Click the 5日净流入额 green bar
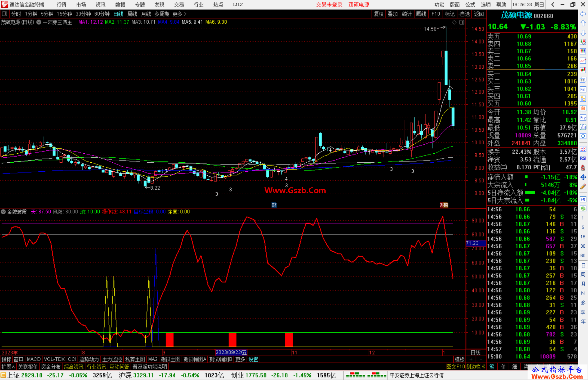This screenshot has width=588, height=380. [530, 192]
